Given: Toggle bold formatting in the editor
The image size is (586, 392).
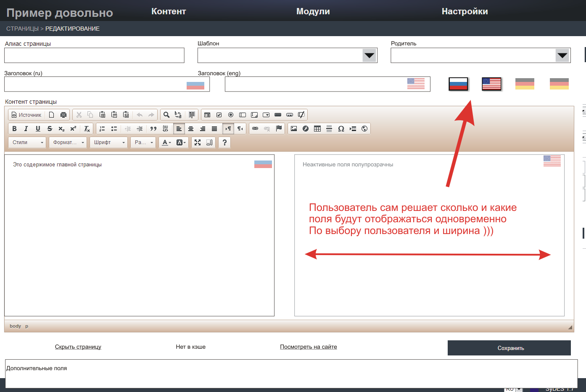Looking at the screenshot, I should click(14, 129).
